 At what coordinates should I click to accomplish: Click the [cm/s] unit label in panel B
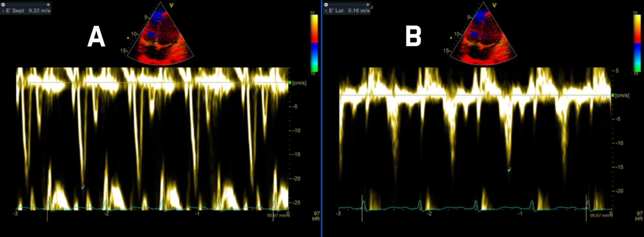(x=622, y=95)
